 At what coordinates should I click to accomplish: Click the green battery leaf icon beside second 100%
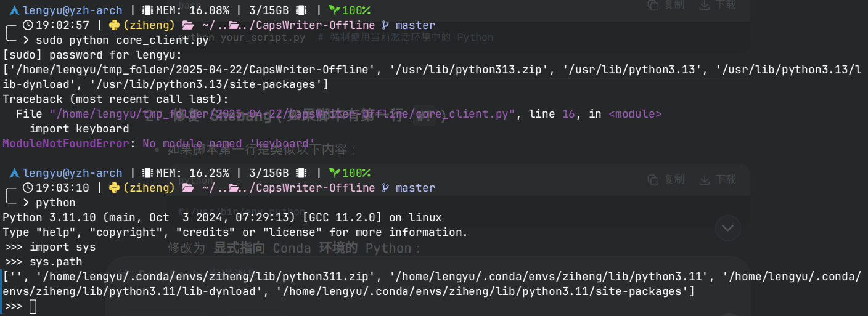[334, 173]
